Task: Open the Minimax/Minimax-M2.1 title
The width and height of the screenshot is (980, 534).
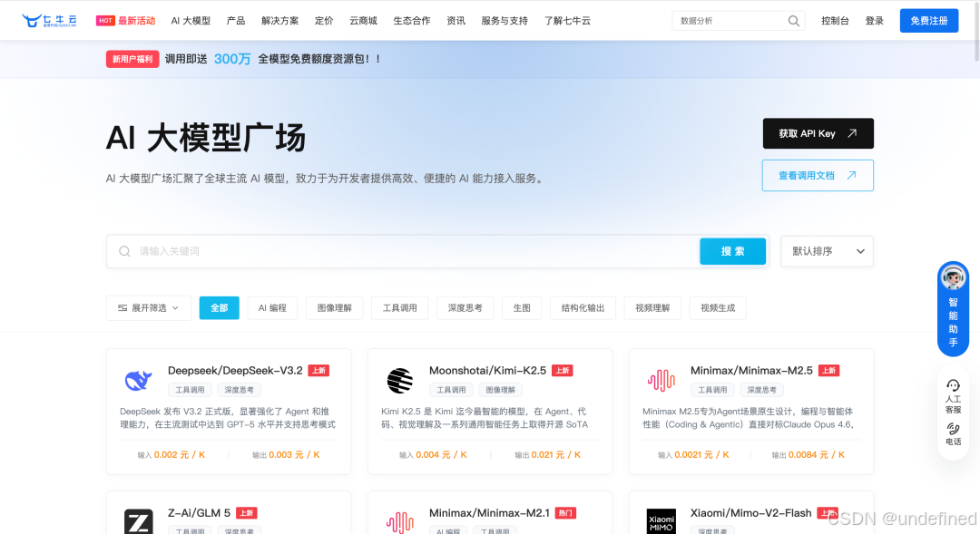Action: (x=489, y=513)
